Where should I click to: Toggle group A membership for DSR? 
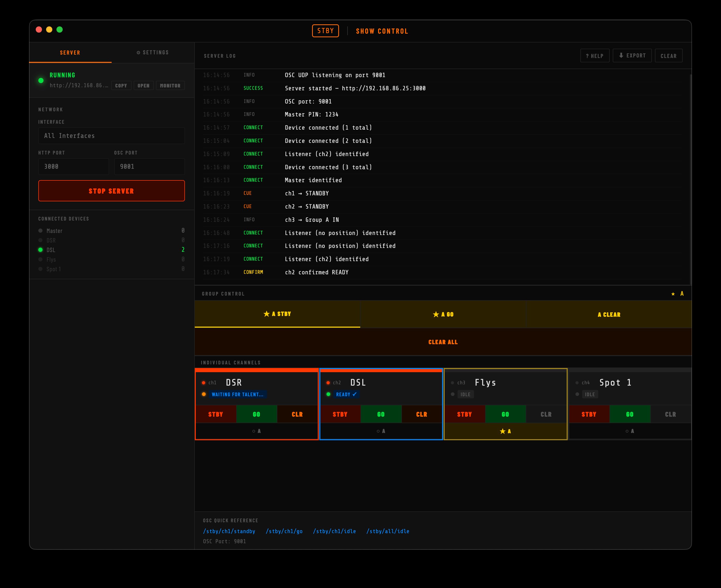click(x=257, y=431)
